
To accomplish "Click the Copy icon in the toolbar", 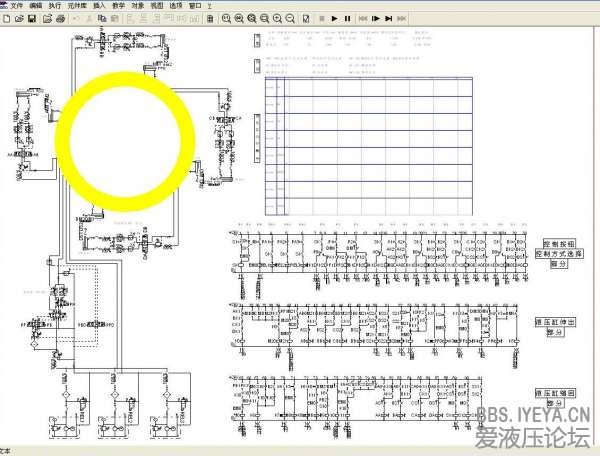I will pos(100,18).
